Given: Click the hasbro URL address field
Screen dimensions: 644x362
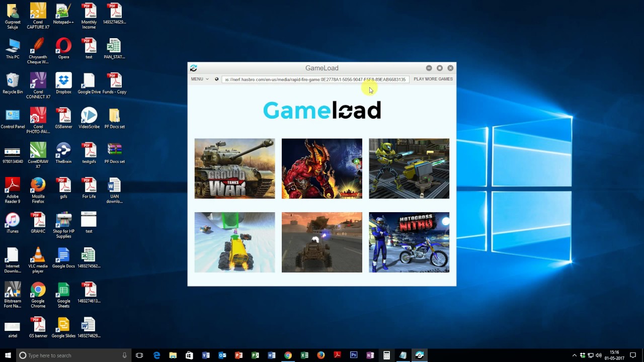Looking at the screenshot, I should point(315,79).
